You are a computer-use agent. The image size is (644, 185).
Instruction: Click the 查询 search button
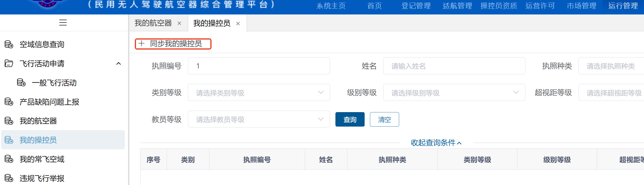[x=350, y=119]
